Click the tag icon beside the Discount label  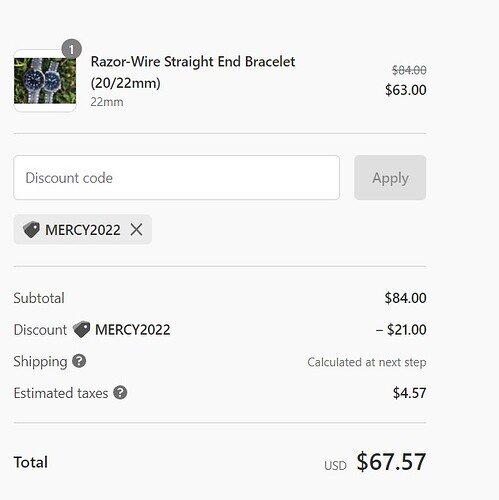coord(82,329)
